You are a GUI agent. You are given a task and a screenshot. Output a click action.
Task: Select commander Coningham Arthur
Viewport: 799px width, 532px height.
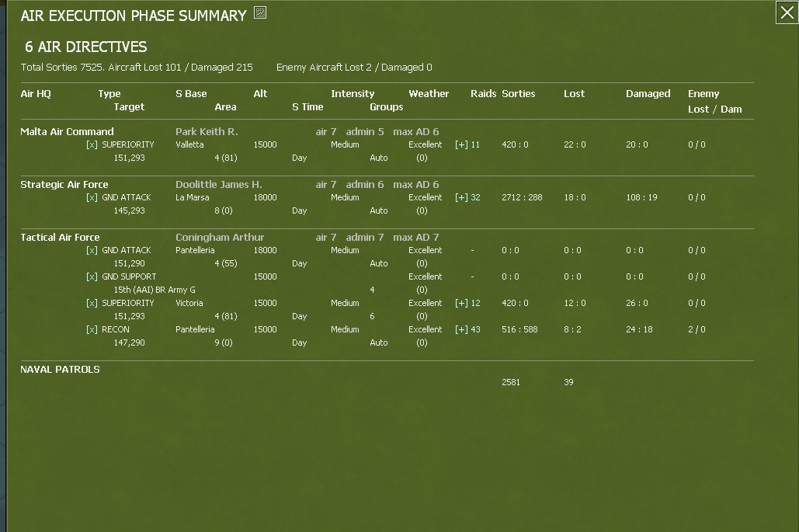220,238
